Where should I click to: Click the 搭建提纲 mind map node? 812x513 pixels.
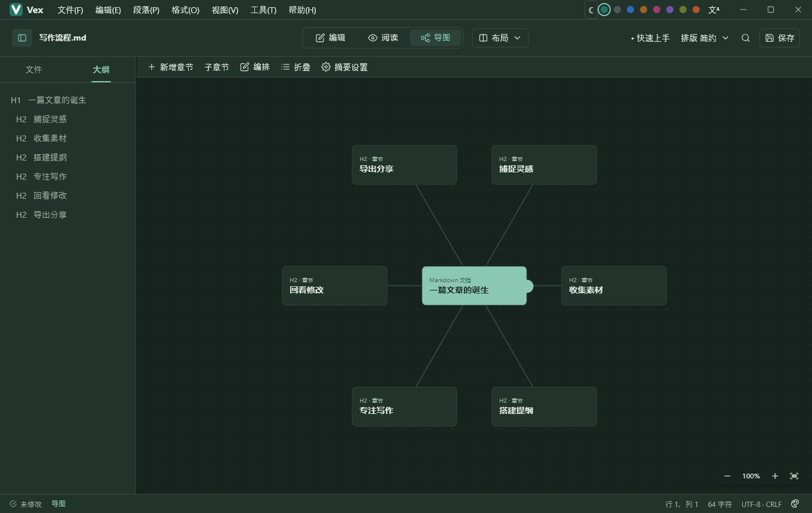point(544,407)
